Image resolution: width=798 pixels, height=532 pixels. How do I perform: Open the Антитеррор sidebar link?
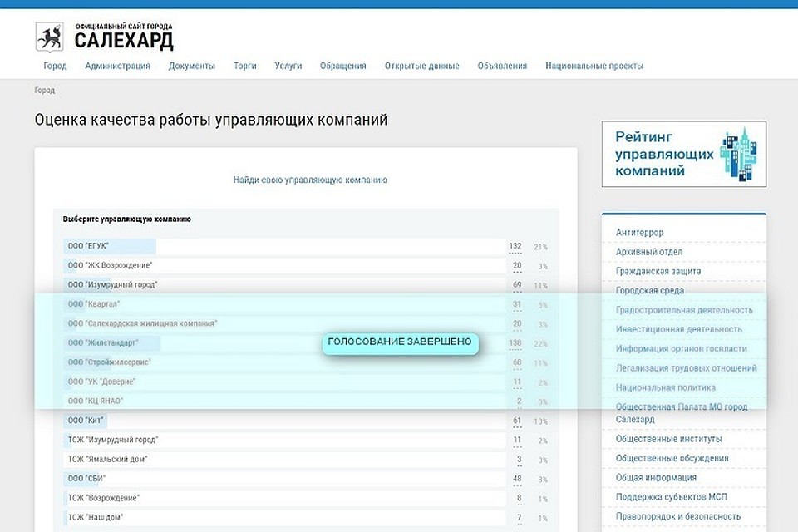pyautogui.click(x=640, y=232)
